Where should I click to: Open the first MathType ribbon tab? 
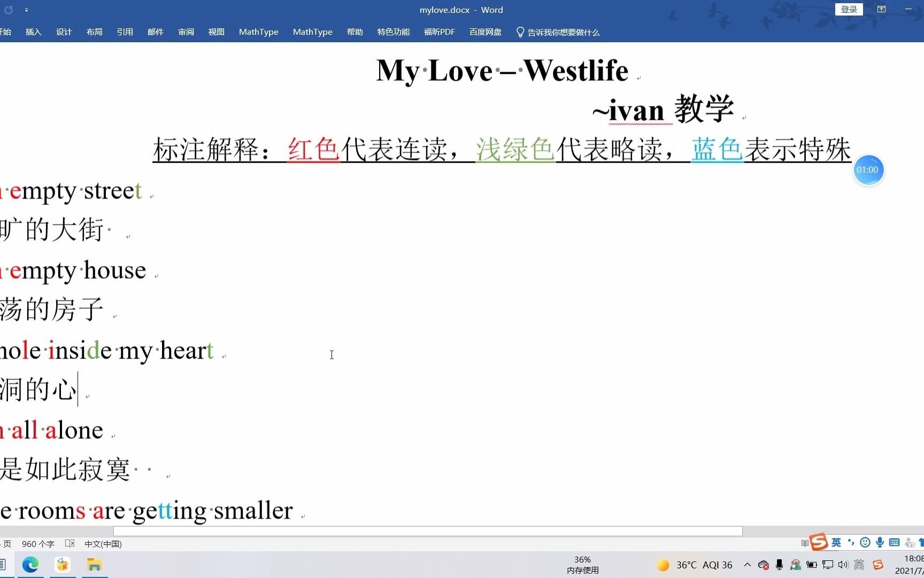point(258,32)
